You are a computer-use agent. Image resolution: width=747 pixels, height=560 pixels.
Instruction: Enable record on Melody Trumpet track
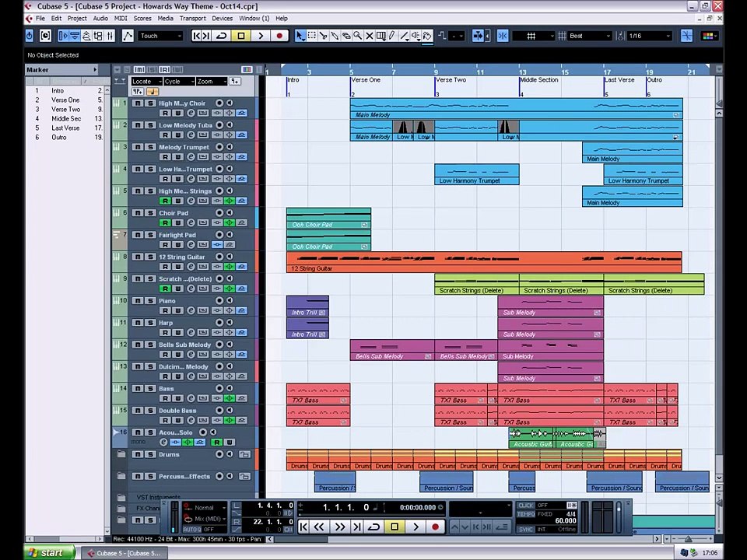(x=219, y=147)
